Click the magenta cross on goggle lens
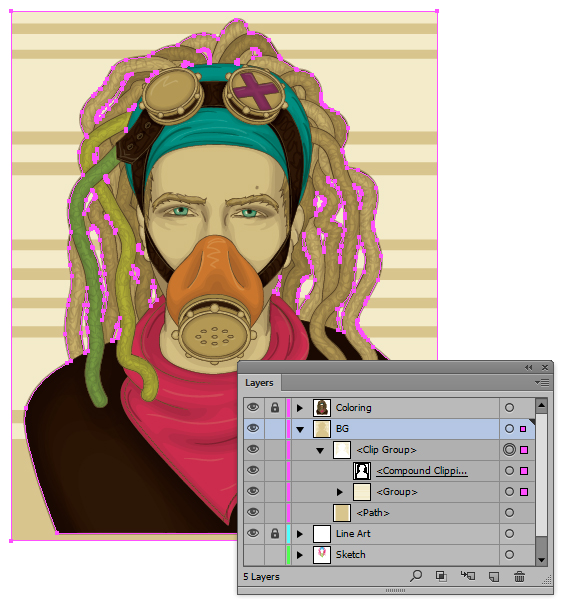Screen dimensions: 565x605 tap(255, 90)
